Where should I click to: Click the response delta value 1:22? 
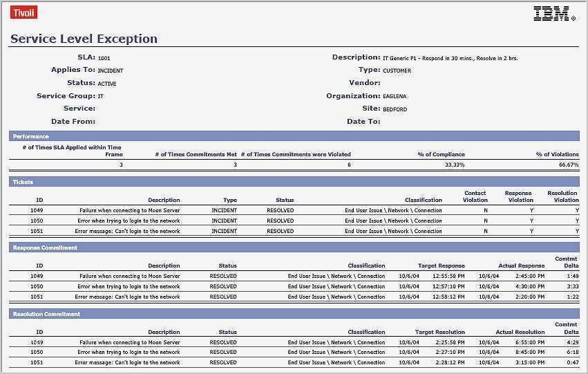tap(573, 297)
